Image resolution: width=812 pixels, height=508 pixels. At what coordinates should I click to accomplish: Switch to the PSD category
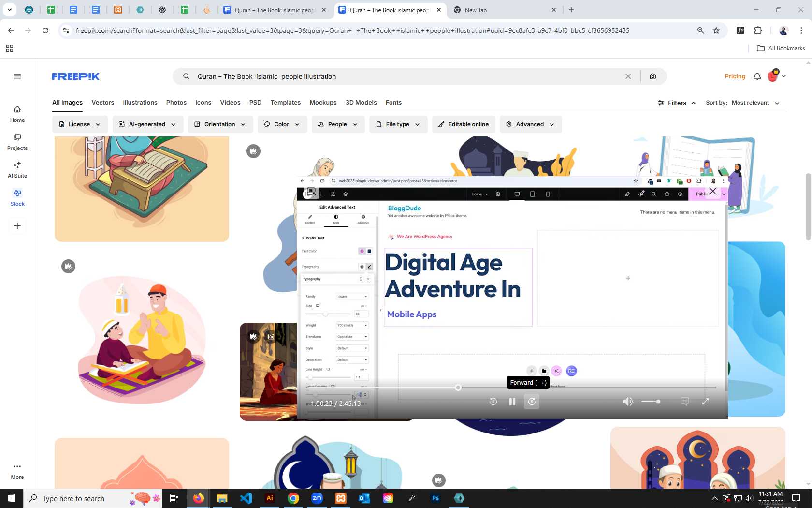pyautogui.click(x=255, y=103)
